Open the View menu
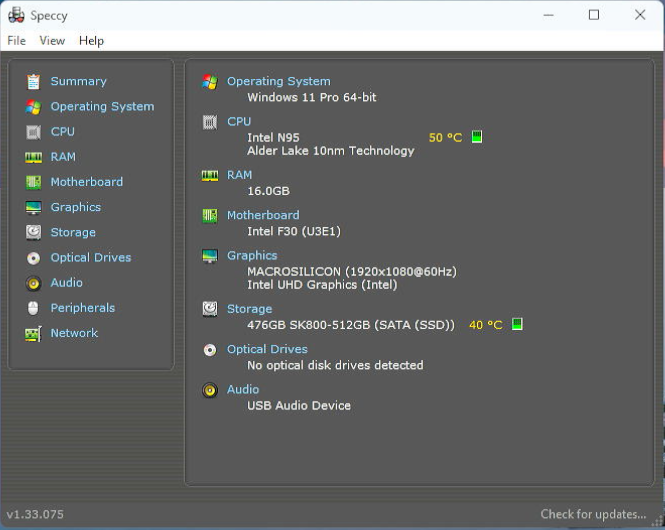665x530 pixels. click(x=52, y=41)
